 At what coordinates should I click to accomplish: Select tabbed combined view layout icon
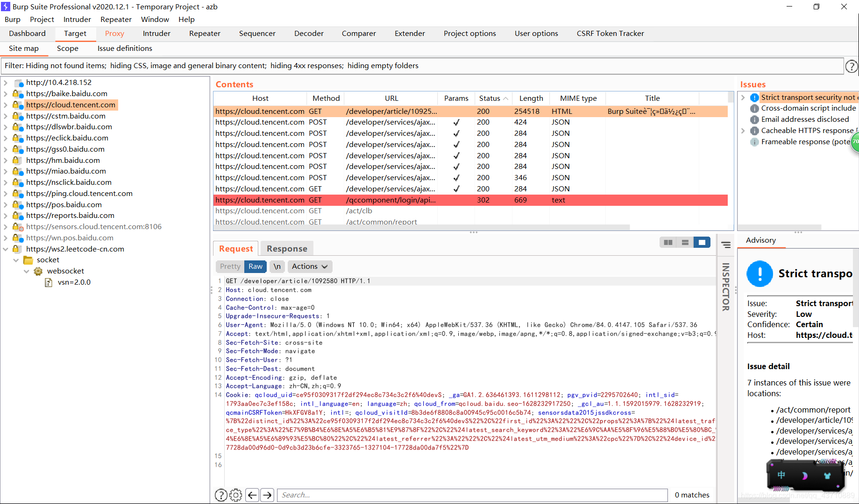point(702,242)
